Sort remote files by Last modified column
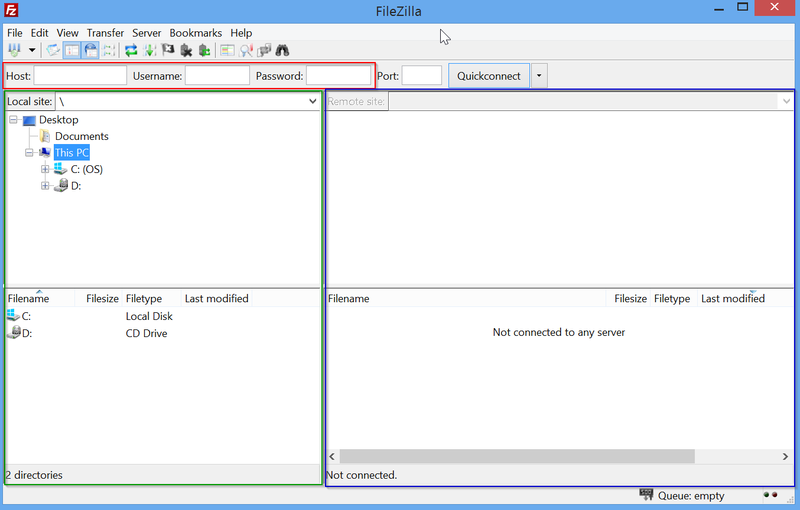This screenshot has width=800, height=510. click(x=733, y=298)
